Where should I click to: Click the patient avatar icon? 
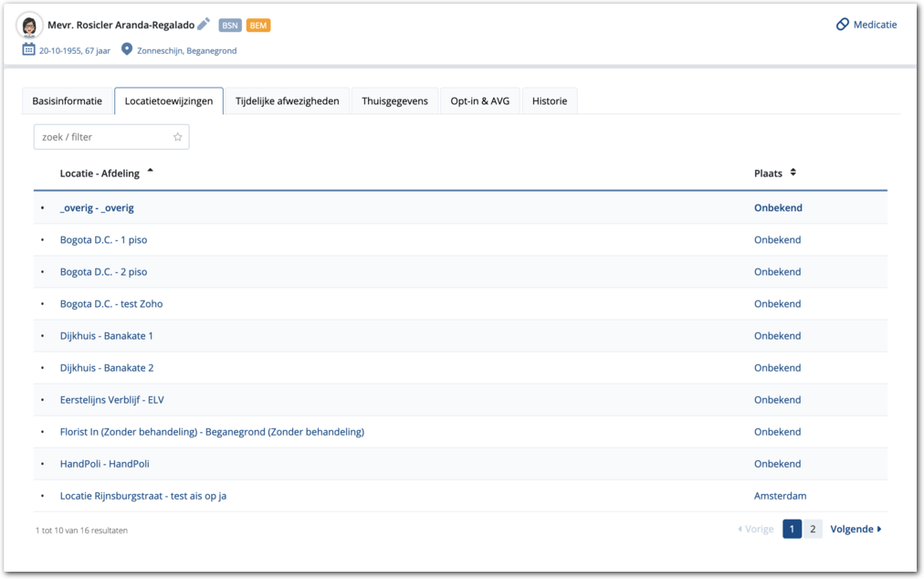pyautogui.click(x=29, y=26)
